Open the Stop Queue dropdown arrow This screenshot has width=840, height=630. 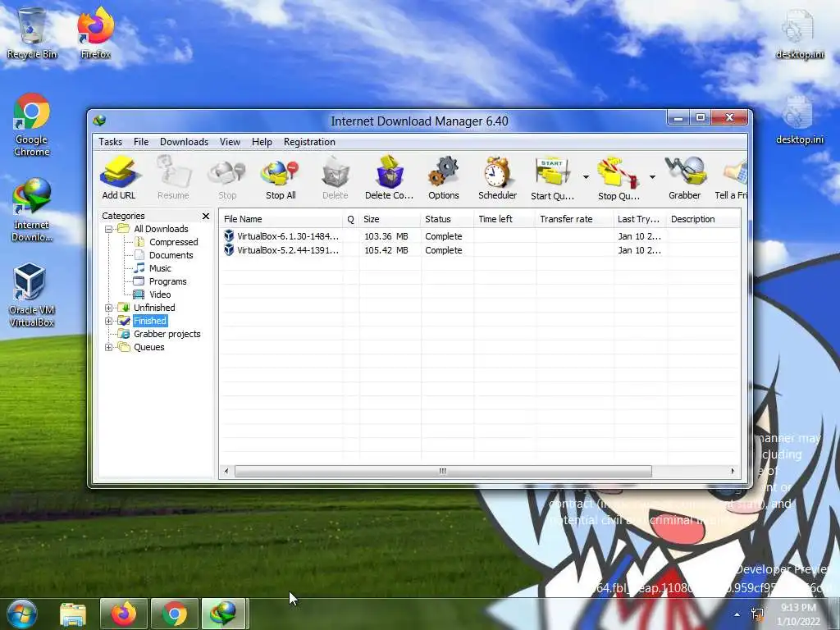[652, 177]
